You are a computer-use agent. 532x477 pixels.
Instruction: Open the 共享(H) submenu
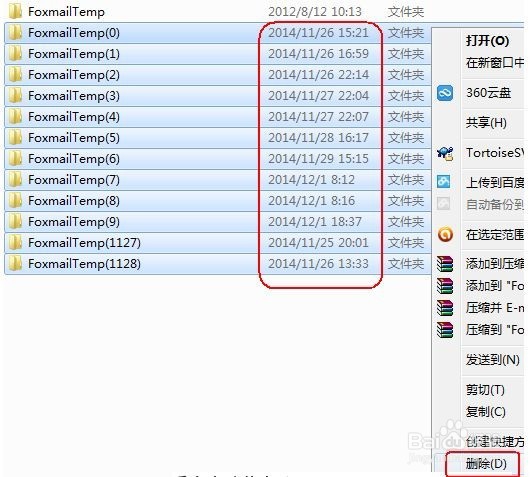[x=486, y=122]
